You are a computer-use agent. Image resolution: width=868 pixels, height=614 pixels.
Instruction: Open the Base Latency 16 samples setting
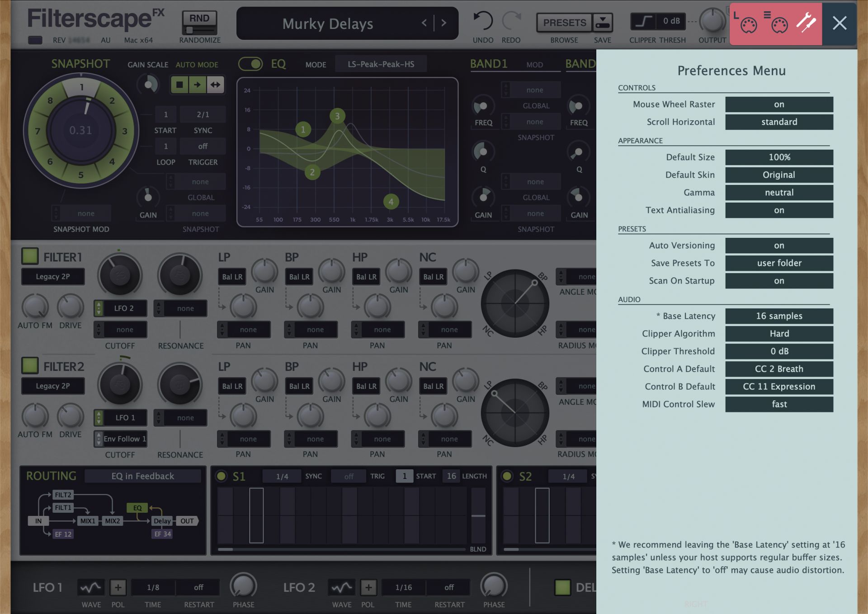779,316
